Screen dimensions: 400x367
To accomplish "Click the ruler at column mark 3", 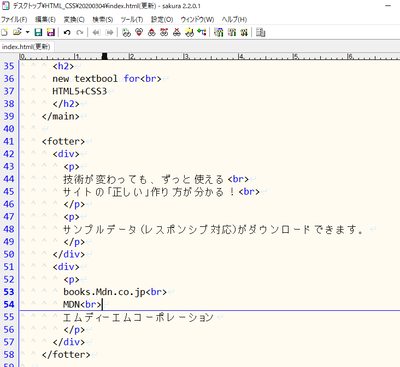I will pyautogui.click(x=186, y=56).
